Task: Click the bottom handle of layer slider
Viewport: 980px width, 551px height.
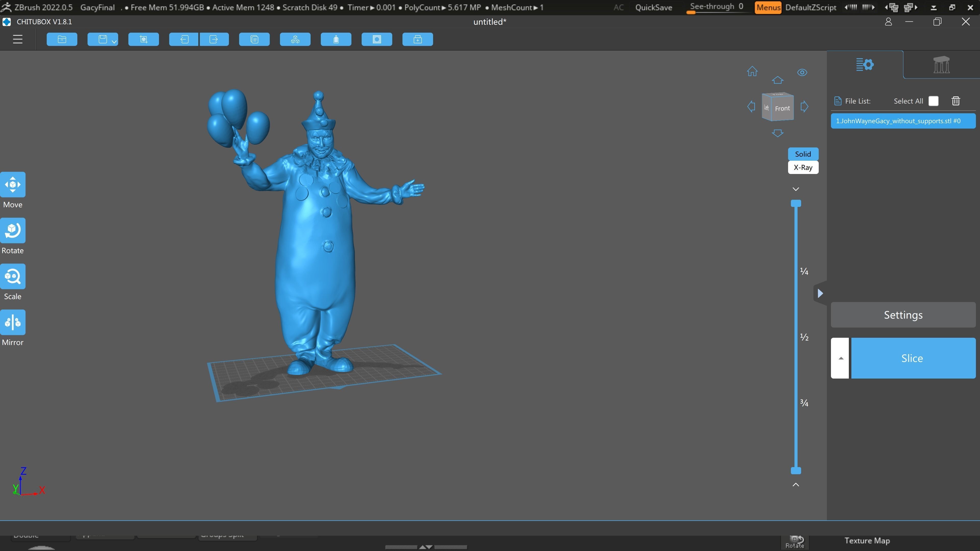Action: [796, 471]
